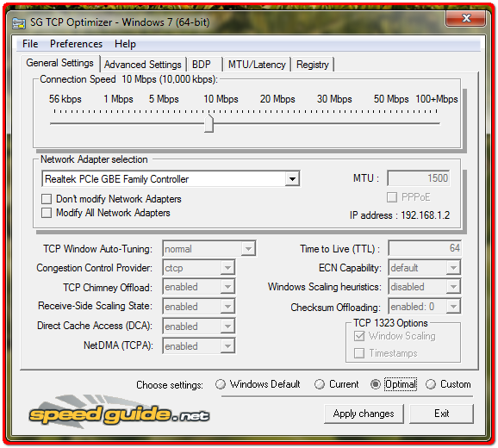Click the IP address 192.168.1.2 text
This screenshot has height=448, width=498.
coord(400,215)
